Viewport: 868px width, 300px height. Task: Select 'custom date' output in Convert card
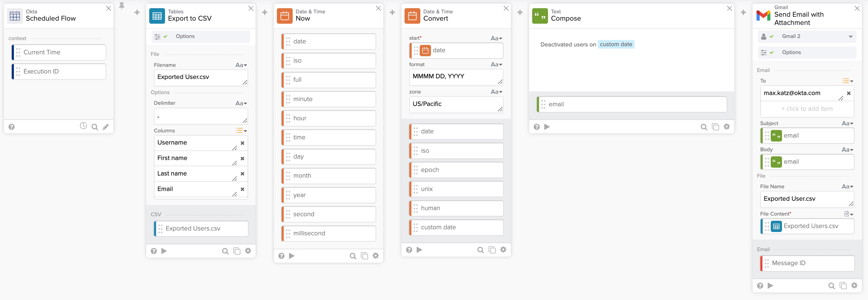point(456,228)
